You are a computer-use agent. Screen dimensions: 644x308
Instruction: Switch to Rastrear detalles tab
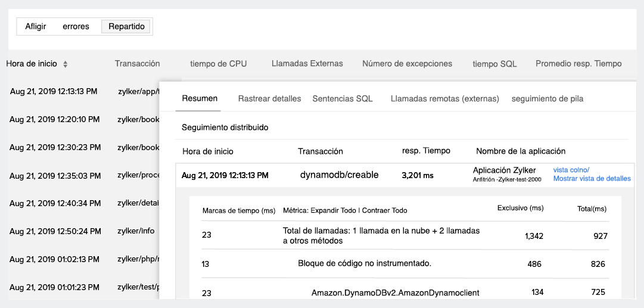269,98
